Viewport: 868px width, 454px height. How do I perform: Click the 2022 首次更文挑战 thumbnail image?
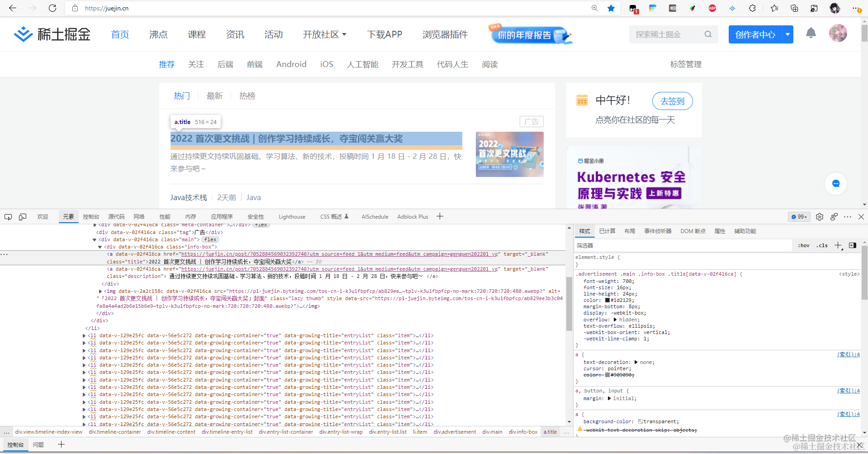coord(510,154)
